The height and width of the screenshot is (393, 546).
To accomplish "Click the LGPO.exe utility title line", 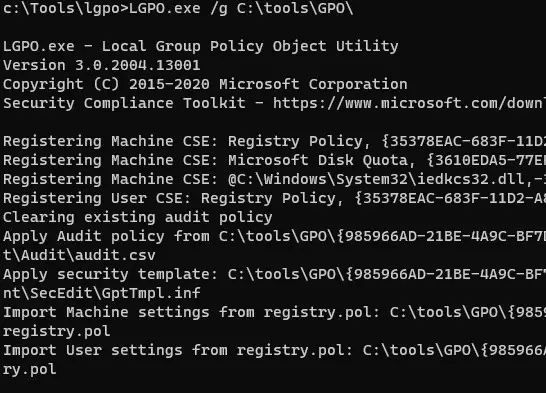I will point(201,46).
